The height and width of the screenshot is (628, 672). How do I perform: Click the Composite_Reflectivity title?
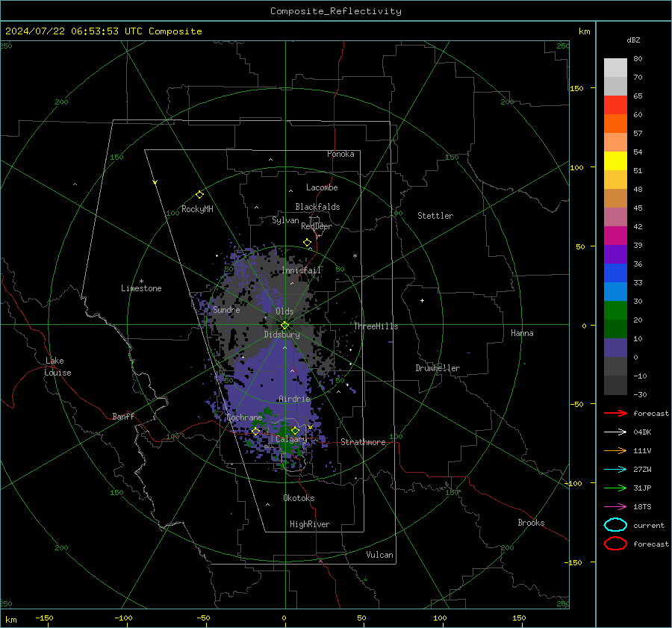point(335,11)
